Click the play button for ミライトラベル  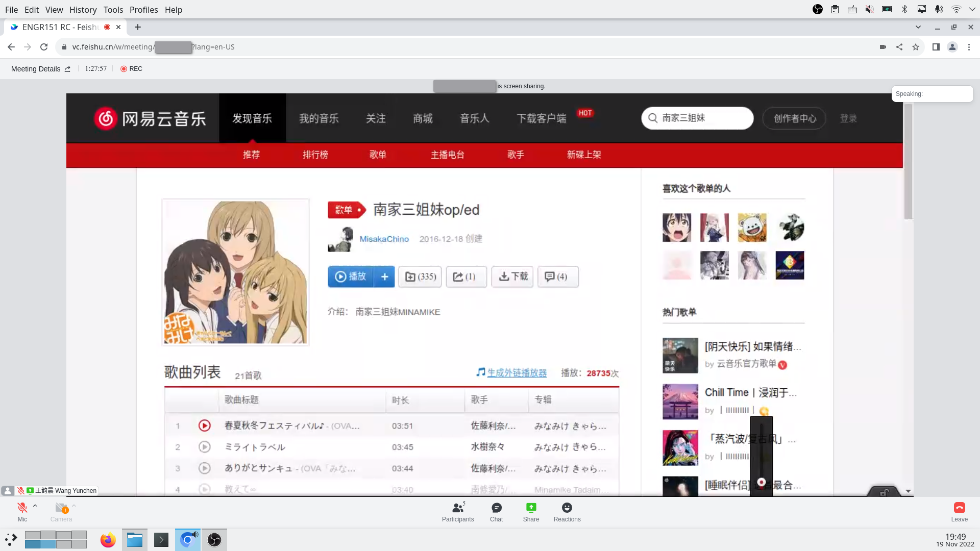coord(204,447)
